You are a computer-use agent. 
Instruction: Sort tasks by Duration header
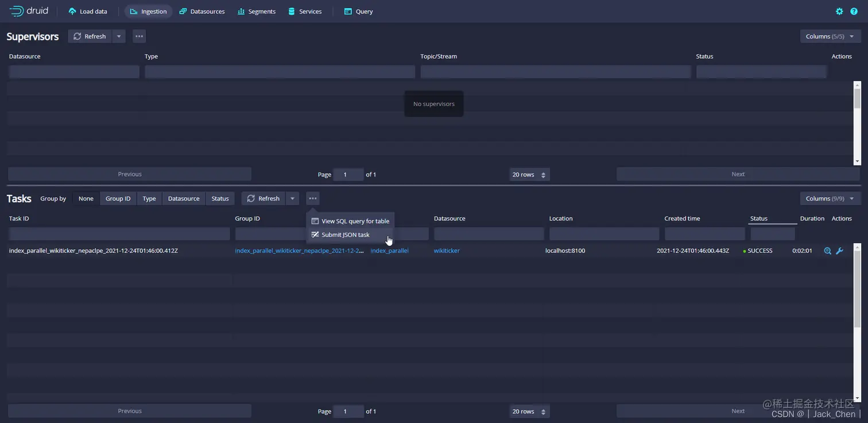812,218
